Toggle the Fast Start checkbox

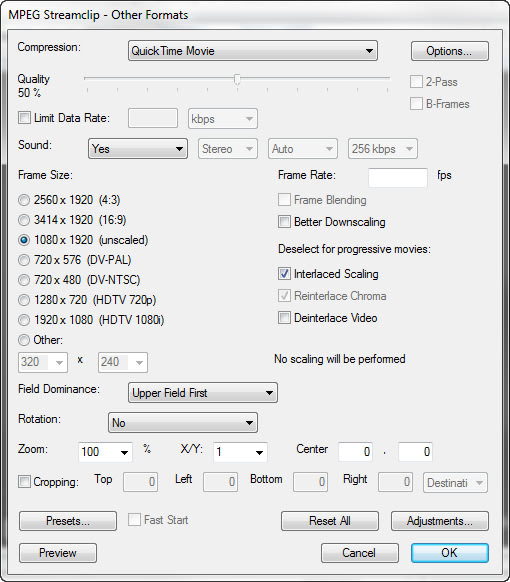pyautogui.click(x=134, y=520)
